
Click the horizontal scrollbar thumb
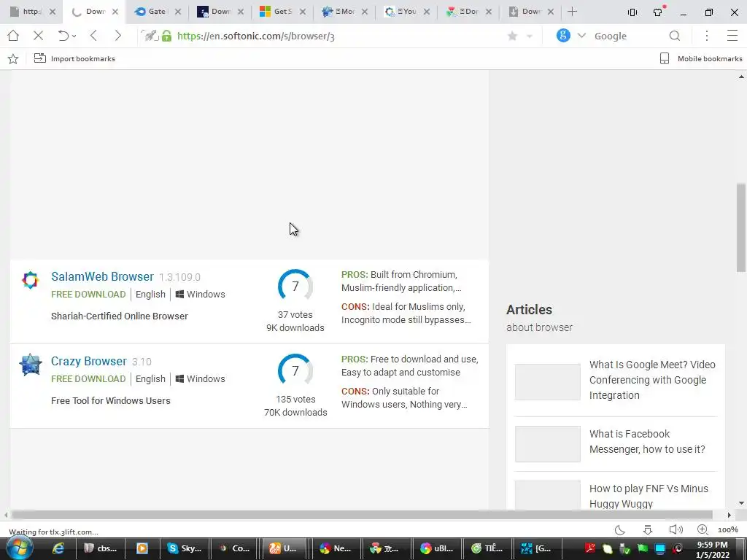click(362, 515)
